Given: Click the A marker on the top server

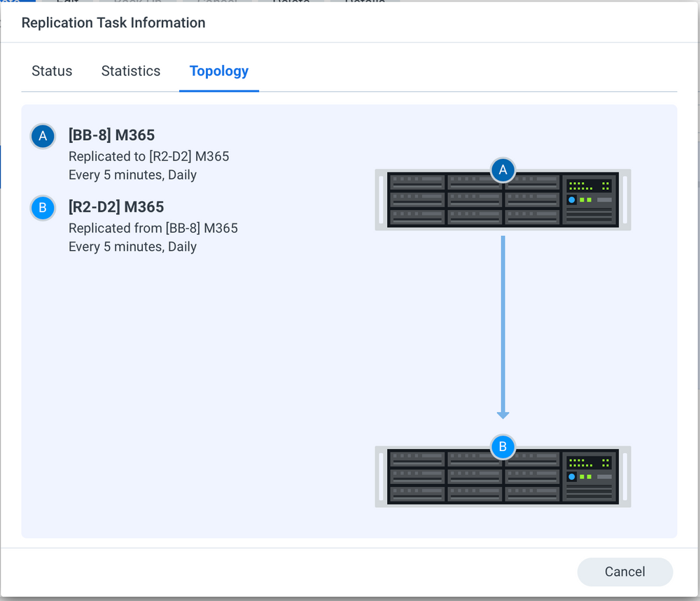Looking at the screenshot, I should coord(503,170).
